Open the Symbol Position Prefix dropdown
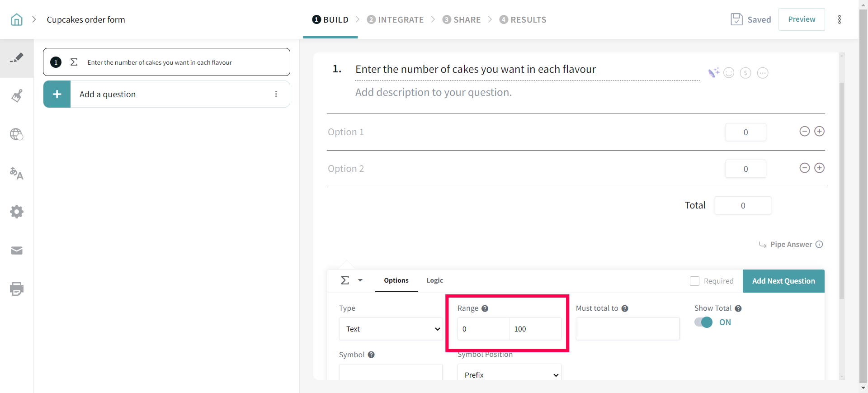Viewport: 868px width, 393px height. tap(509, 374)
